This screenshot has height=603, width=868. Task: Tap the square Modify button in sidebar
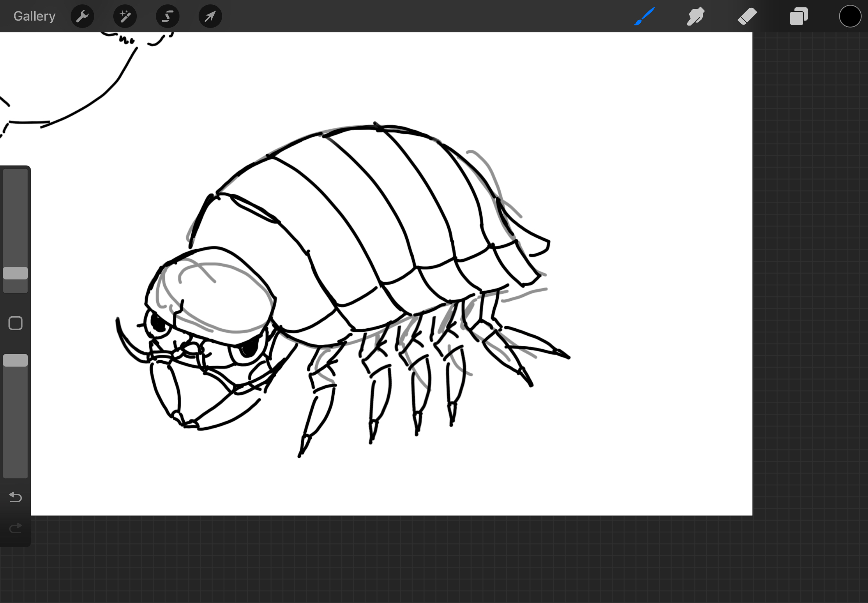[x=15, y=324]
